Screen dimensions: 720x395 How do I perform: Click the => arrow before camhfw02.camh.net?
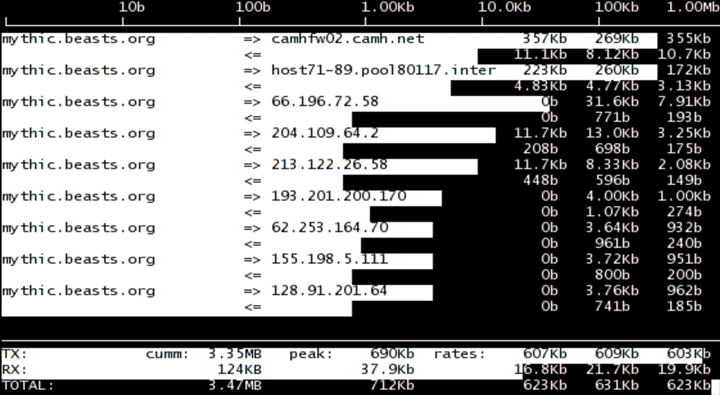point(253,39)
